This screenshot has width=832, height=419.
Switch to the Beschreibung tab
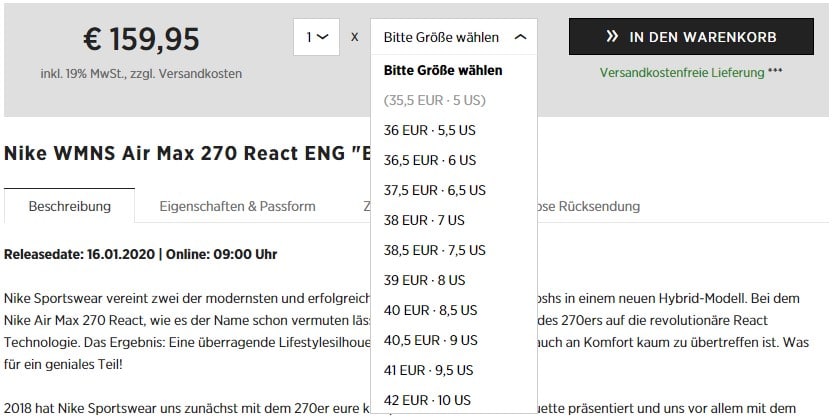pos(69,207)
